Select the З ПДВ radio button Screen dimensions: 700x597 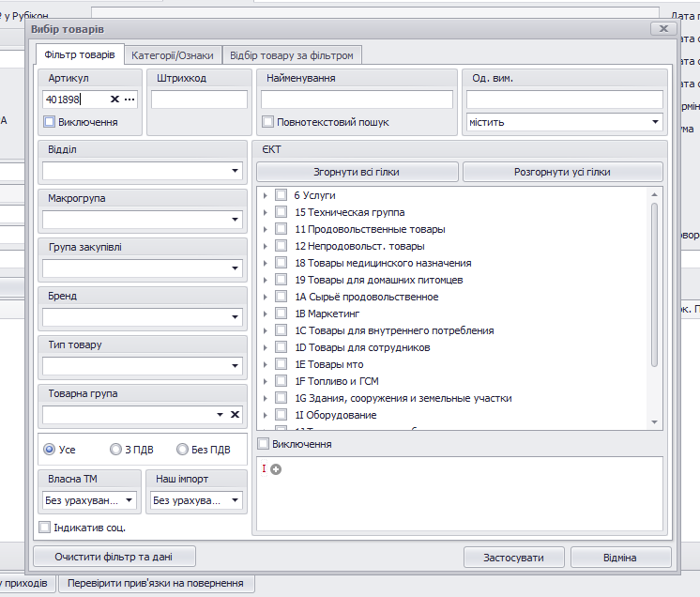(x=115, y=449)
